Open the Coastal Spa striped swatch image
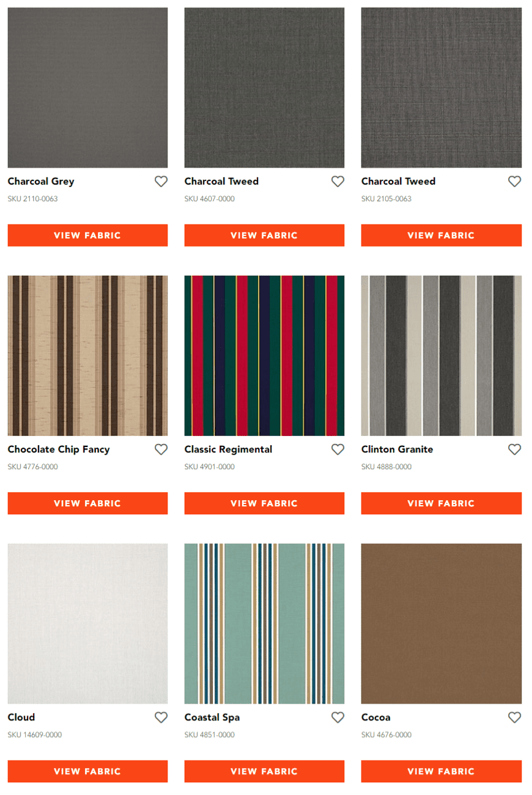 tap(264, 623)
